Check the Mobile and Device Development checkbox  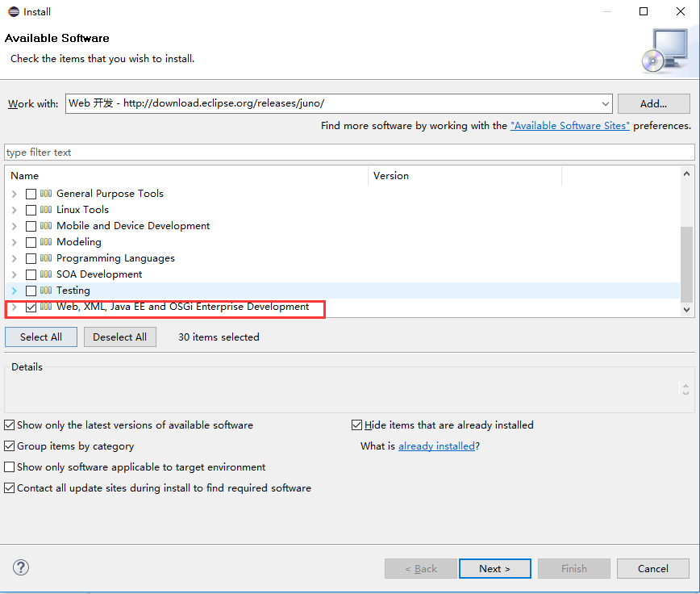tap(31, 226)
